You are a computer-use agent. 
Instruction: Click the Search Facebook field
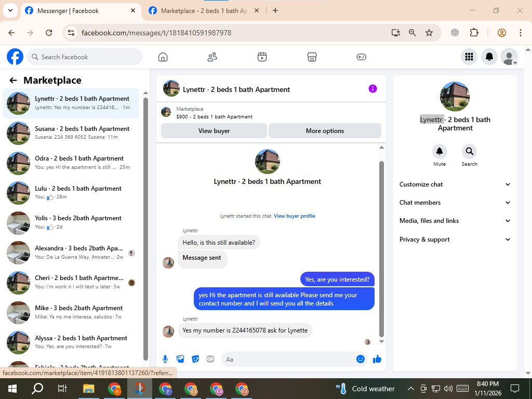point(85,57)
